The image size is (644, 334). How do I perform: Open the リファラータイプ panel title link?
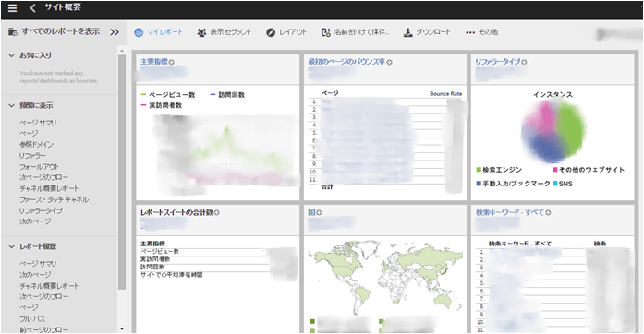[x=498, y=62]
